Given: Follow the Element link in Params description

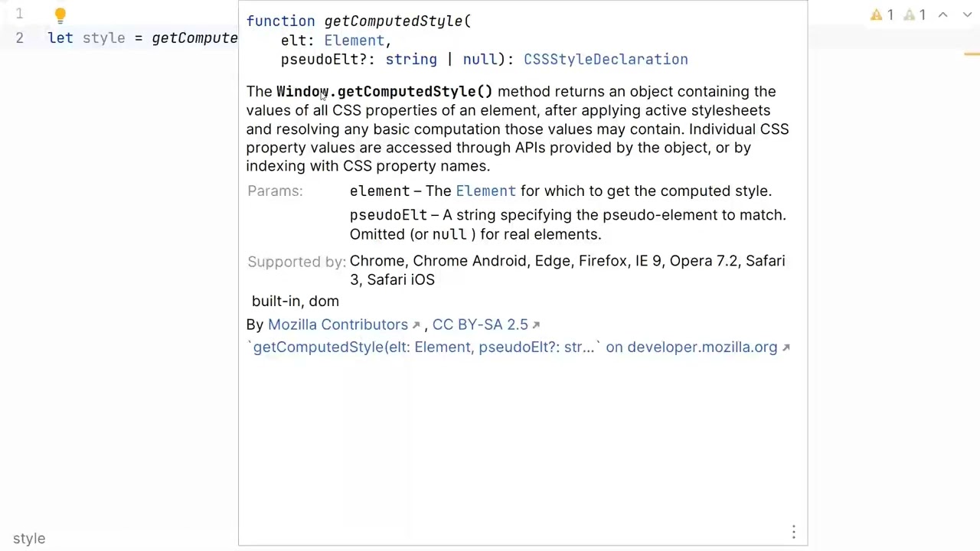Looking at the screenshot, I should coord(485,191).
